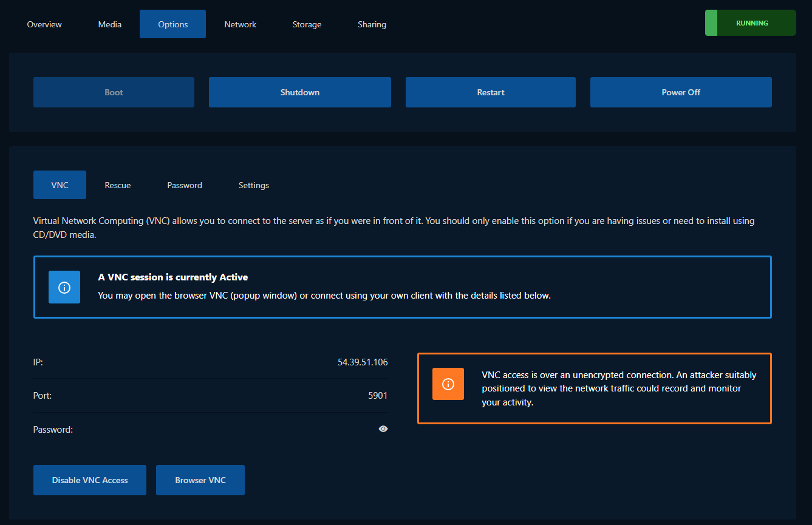Switch to the Password sub-tab
812x525 pixels.
(x=185, y=185)
